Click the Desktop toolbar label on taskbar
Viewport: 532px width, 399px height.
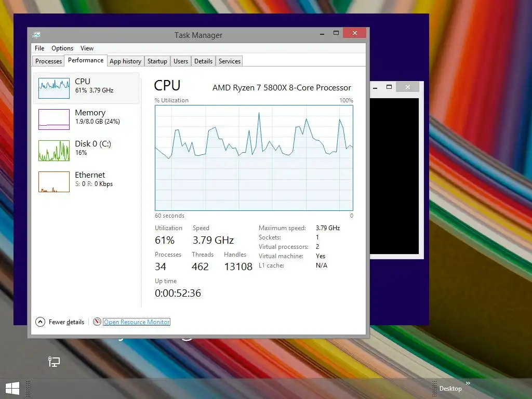(x=450, y=389)
